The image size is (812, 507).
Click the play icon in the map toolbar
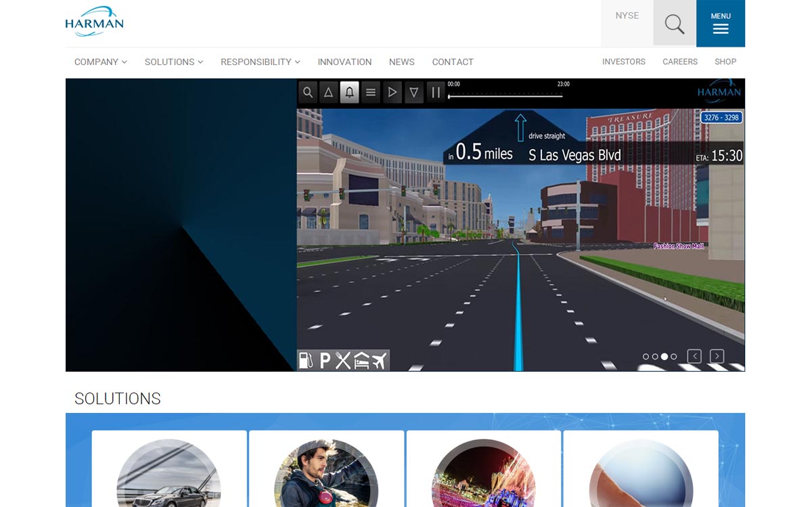[392, 93]
